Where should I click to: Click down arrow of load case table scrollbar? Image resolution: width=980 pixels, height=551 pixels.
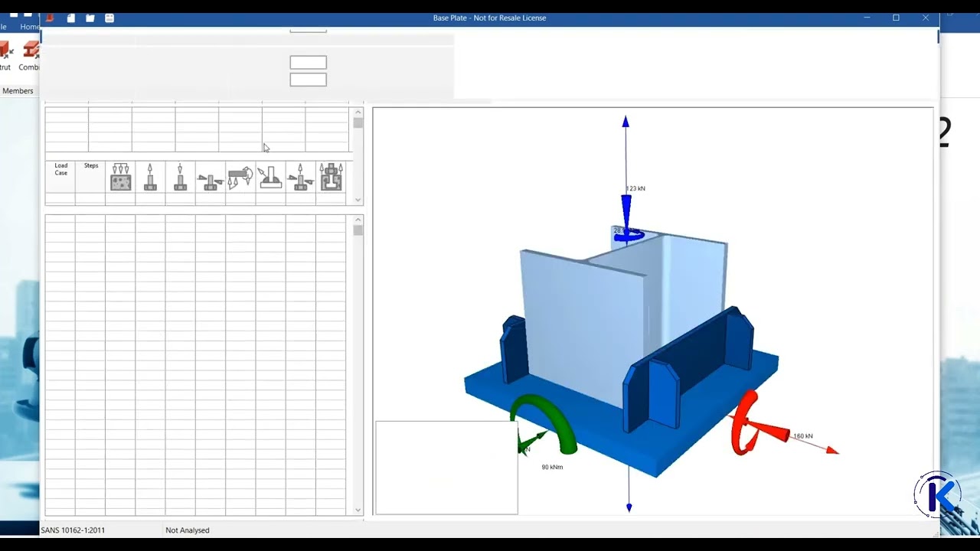click(358, 200)
